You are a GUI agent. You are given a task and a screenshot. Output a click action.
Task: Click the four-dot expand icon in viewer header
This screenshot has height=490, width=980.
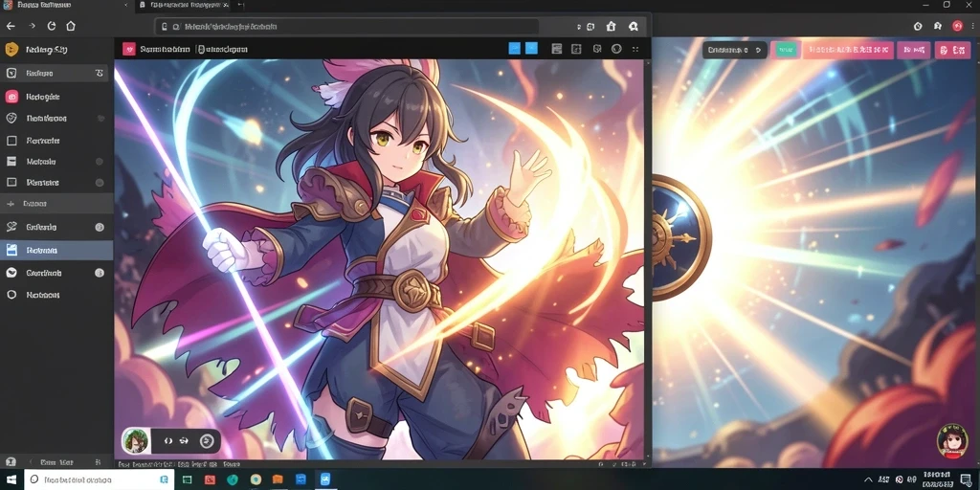(635, 49)
